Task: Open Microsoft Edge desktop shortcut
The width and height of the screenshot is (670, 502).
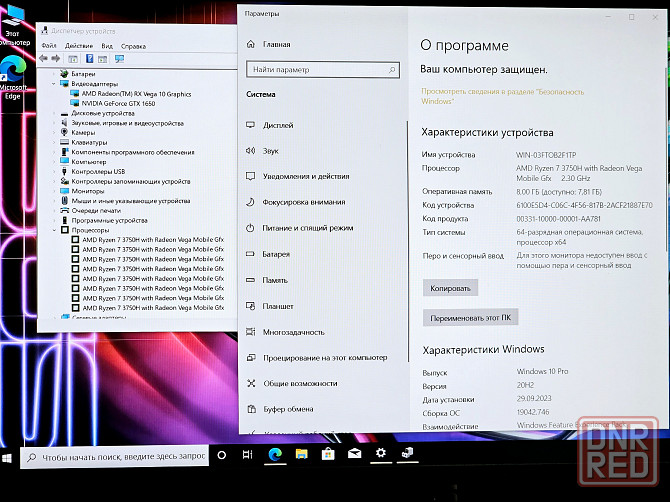Action: (13, 79)
